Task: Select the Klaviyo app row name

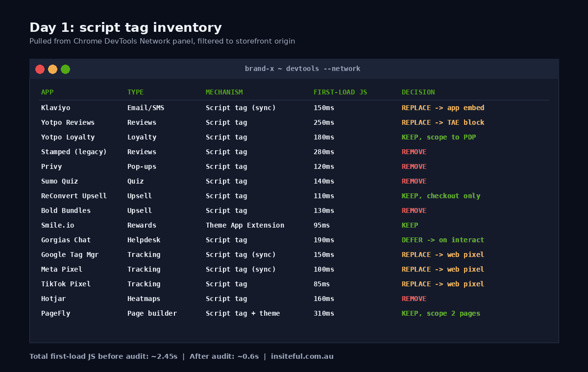Action: pos(55,108)
